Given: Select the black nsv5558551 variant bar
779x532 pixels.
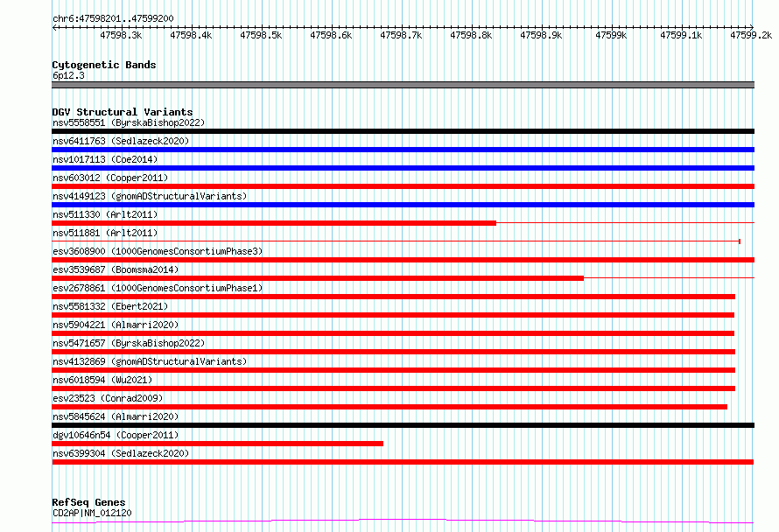Looking at the screenshot, I should point(403,131).
